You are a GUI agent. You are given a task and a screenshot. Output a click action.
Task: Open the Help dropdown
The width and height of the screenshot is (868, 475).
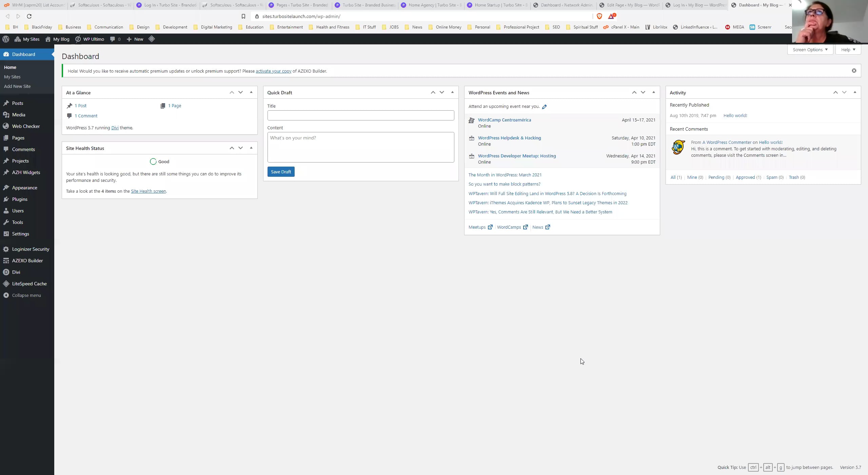(x=848, y=50)
